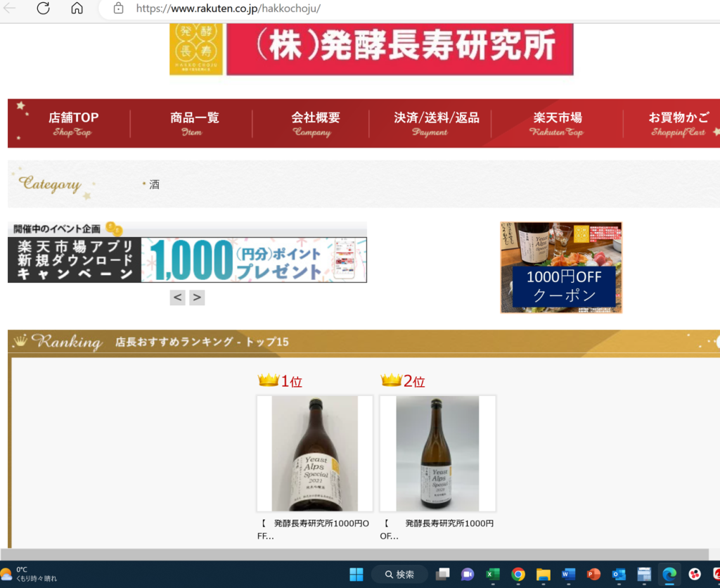Show the previous event banner

[178, 298]
